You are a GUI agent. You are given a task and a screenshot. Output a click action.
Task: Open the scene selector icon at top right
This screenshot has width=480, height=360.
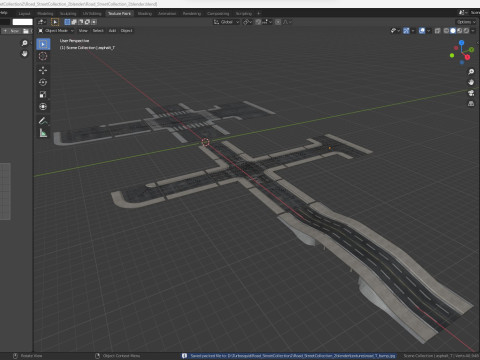(462, 13)
